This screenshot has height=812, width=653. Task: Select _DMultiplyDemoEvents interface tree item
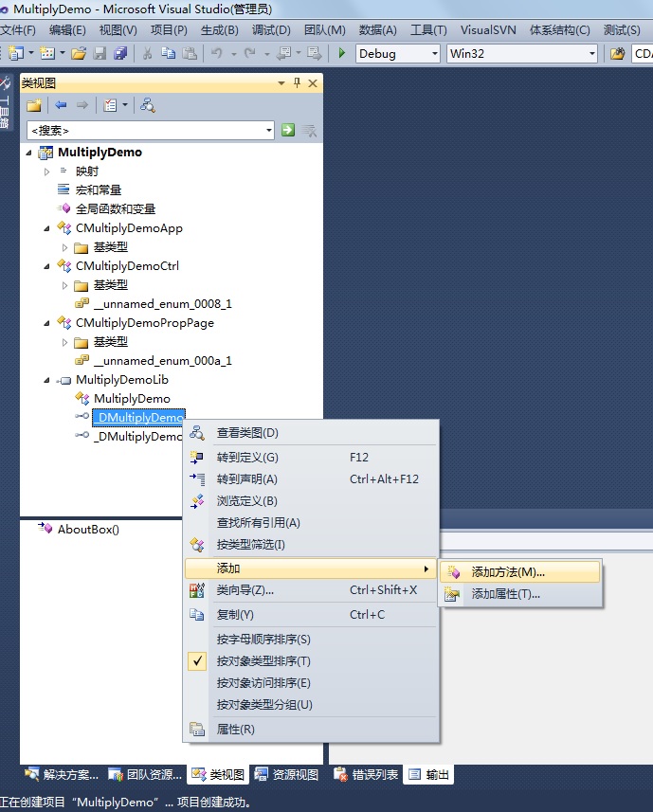(137, 437)
